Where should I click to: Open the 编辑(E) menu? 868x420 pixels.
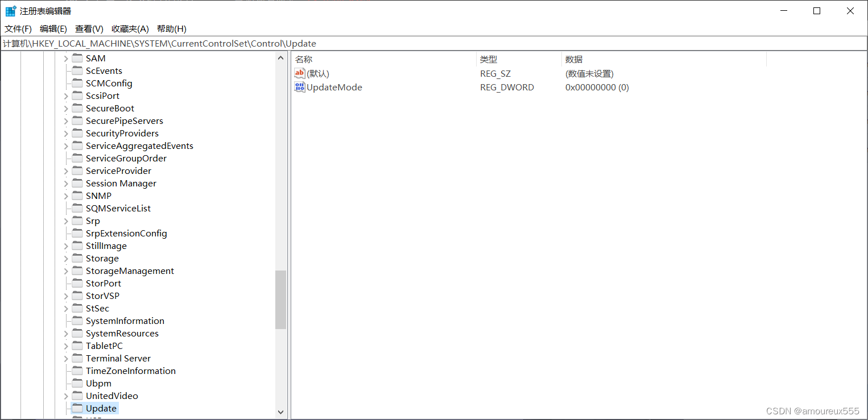(53, 29)
